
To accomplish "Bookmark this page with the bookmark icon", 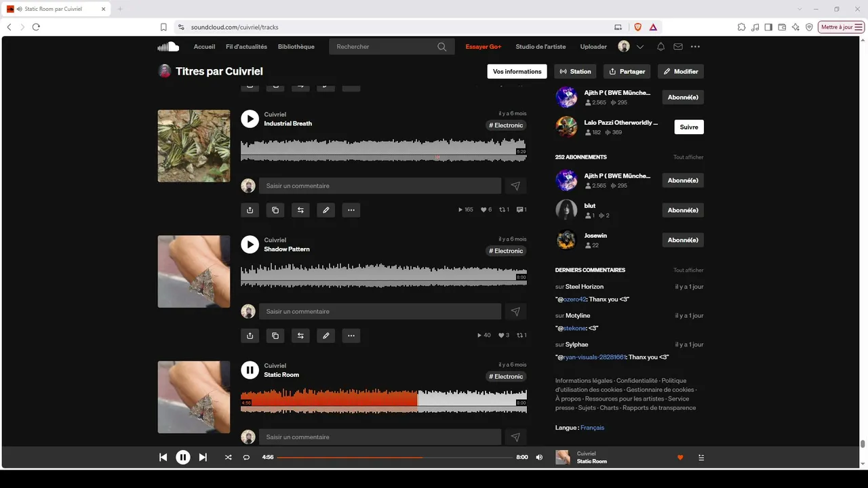I will 163,27.
